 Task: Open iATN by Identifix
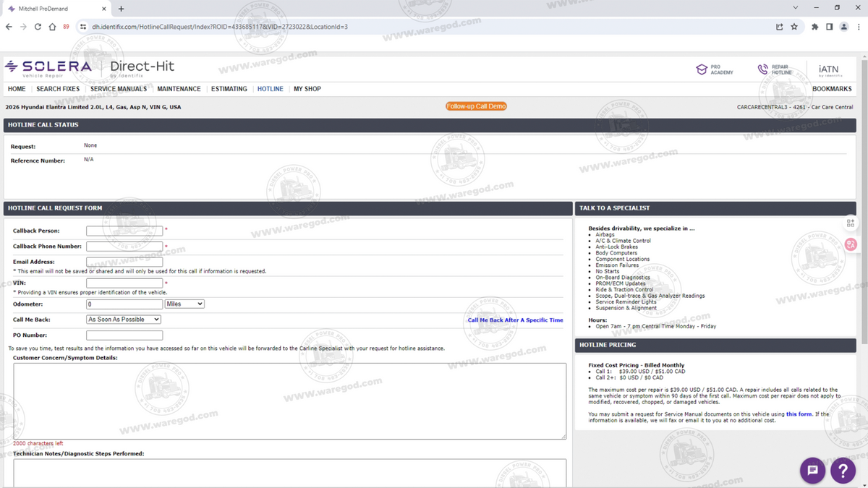830,70
